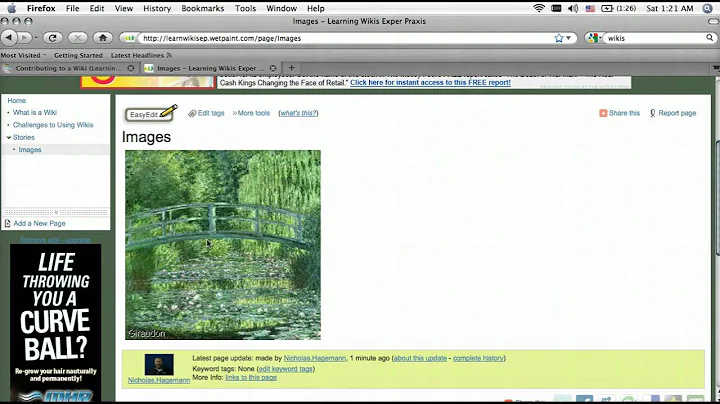Open the Edit menu
Screen dimensions: 720x404
coord(96,8)
